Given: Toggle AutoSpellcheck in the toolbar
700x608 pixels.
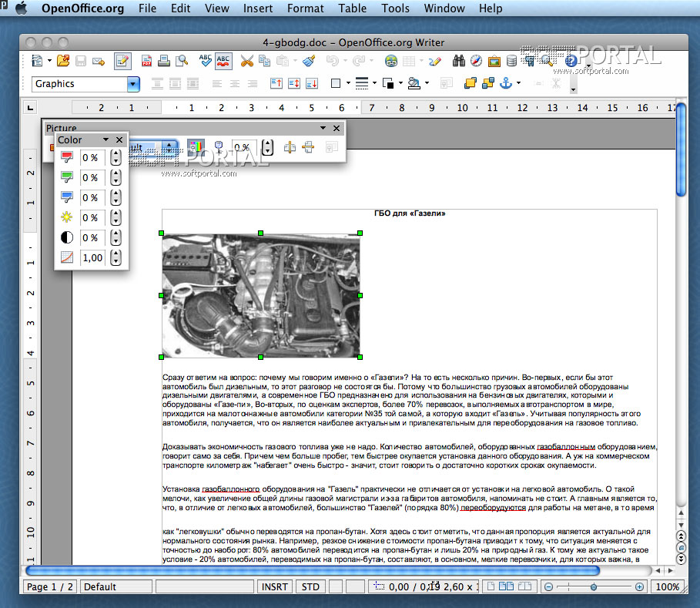Looking at the screenshot, I should [223, 60].
